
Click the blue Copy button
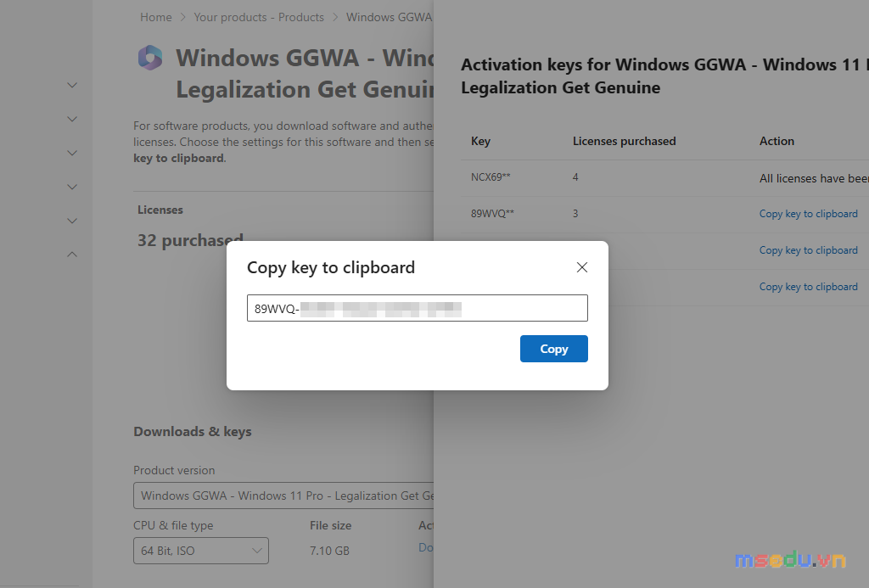(553, 349)
